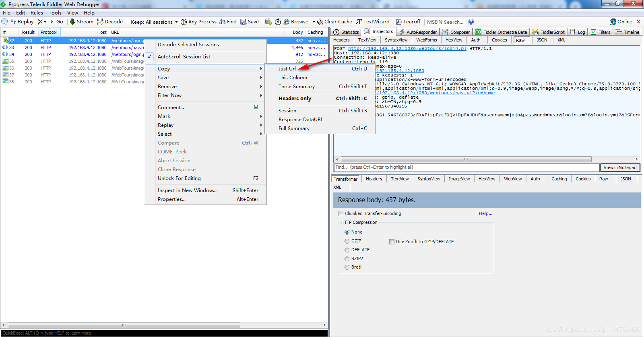Choose Inspect in New Window... item

[205, 190]
